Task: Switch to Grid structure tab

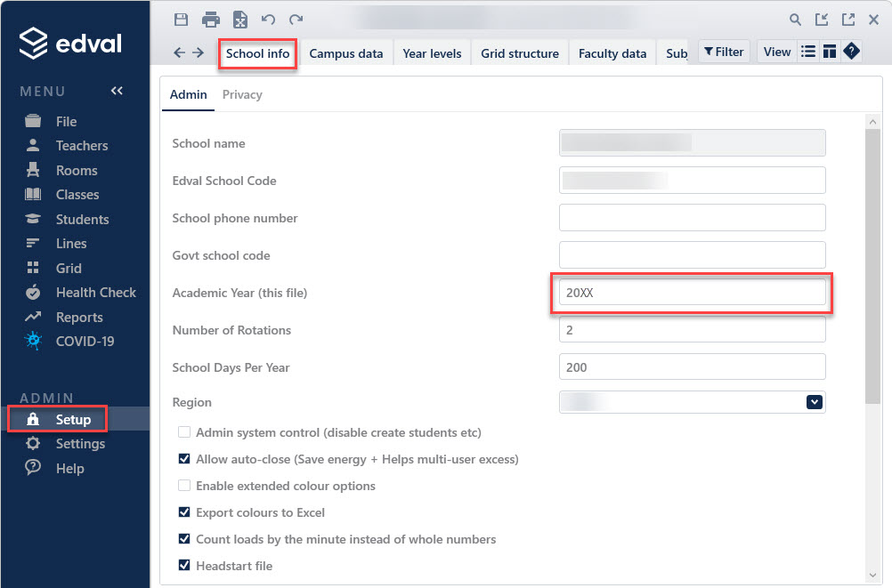Action: (520, 53)
